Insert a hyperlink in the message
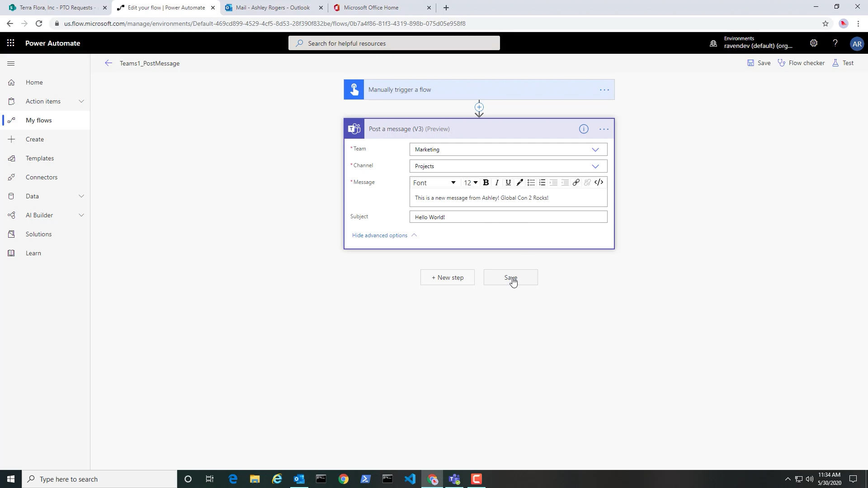Image resolution: width=868 pixels, height=488 pixels. click(576, 183)
